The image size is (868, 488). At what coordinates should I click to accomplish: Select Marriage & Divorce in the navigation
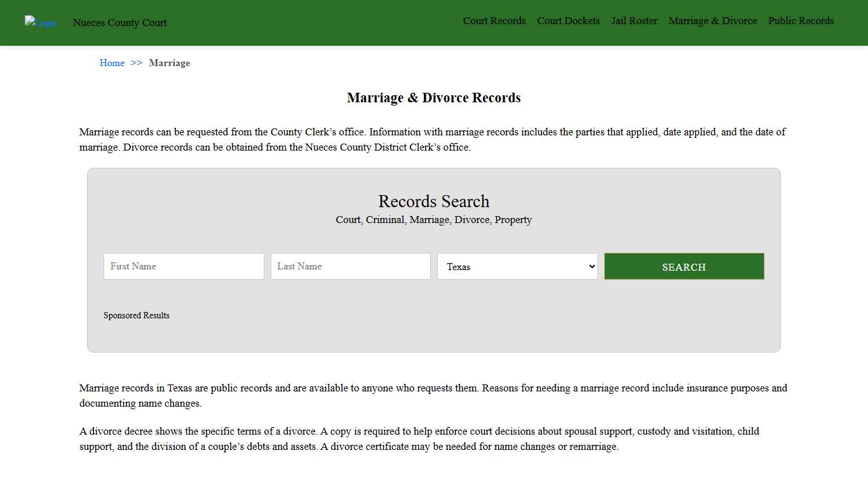point(712,20)
